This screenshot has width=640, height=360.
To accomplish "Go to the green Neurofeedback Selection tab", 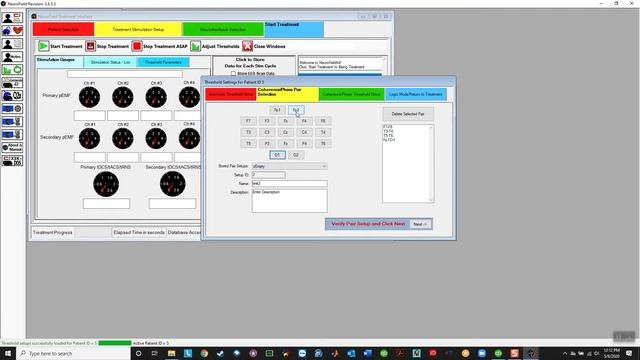I will coord(223,29).
